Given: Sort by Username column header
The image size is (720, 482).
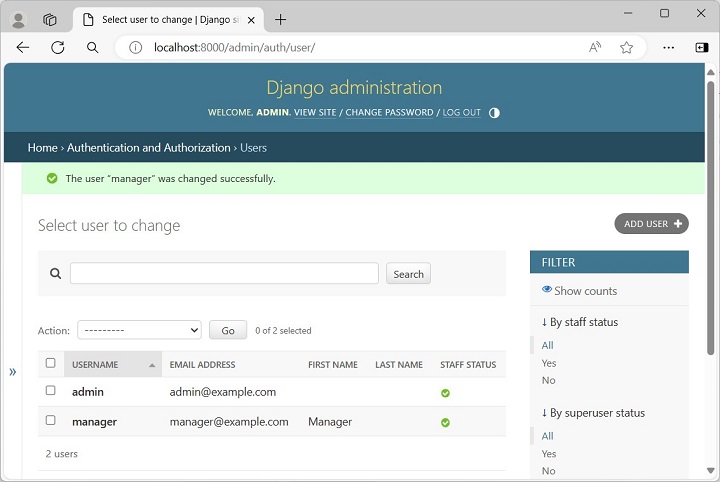Looking at the screenshot, I should click(x=95, y=364).
